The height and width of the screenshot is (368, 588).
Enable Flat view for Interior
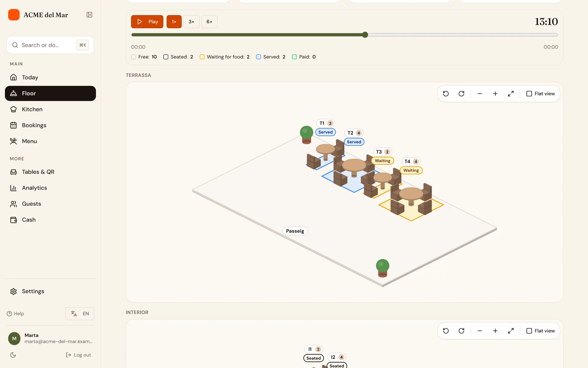coord(541,331)
